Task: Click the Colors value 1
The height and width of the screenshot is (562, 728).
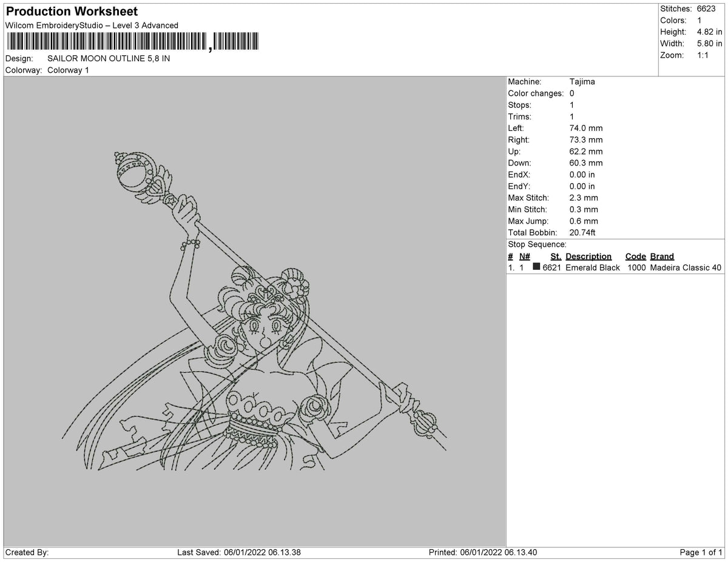Action: click(699, 20)
